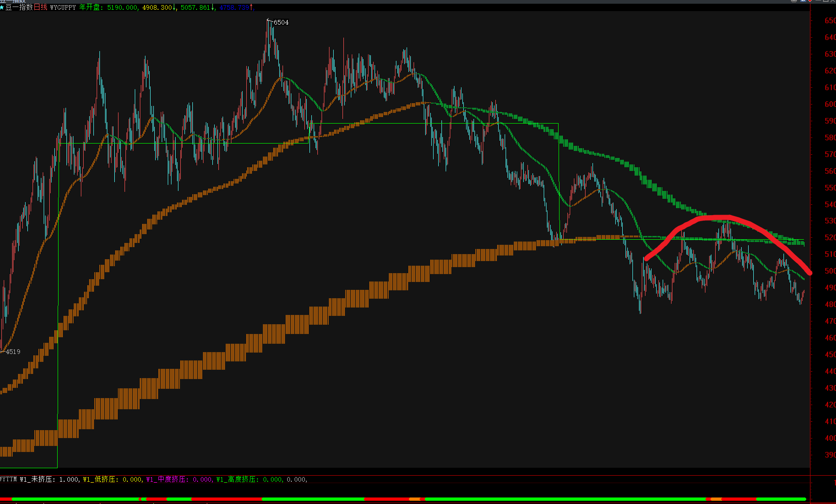Image resolution: width=836 pixels, height=504 pixels.
Task: Click the blue 4758.739 indicator value
Action: [x=235, y=8]
